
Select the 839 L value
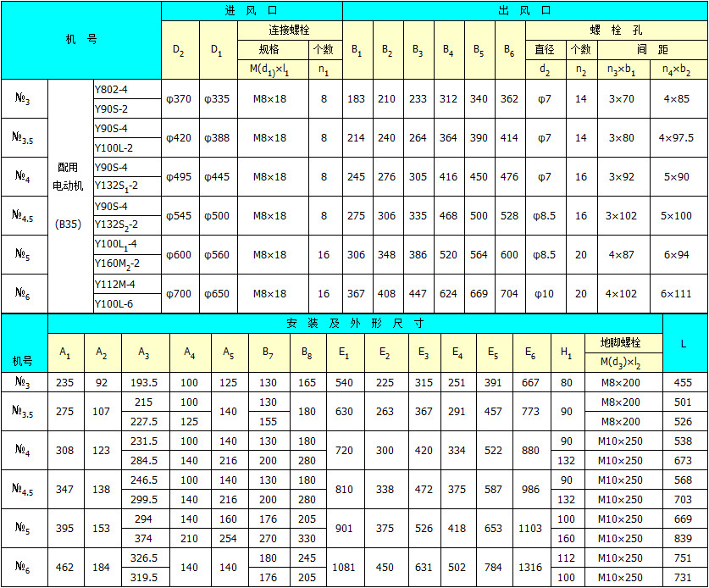[x=684, y=538]
